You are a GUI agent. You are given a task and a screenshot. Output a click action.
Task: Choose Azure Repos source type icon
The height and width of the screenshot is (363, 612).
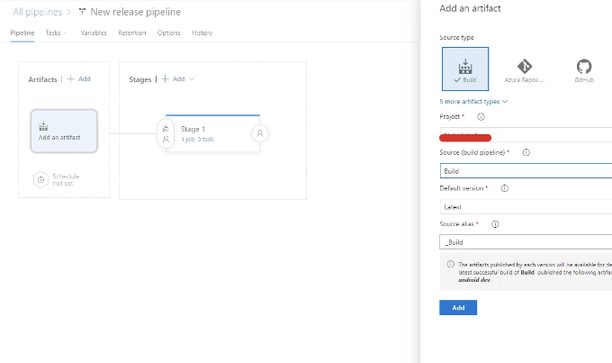point(524,66)
